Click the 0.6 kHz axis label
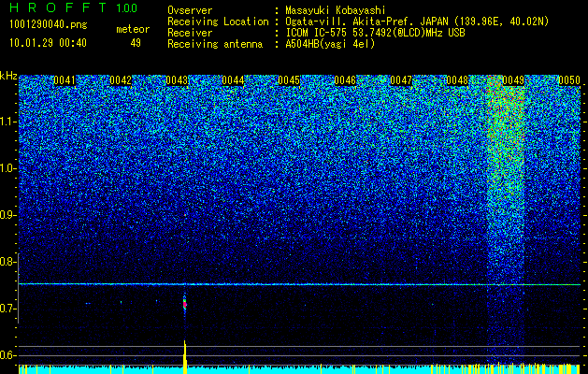Screen dimensions: 588x374 tap(8, 355)
